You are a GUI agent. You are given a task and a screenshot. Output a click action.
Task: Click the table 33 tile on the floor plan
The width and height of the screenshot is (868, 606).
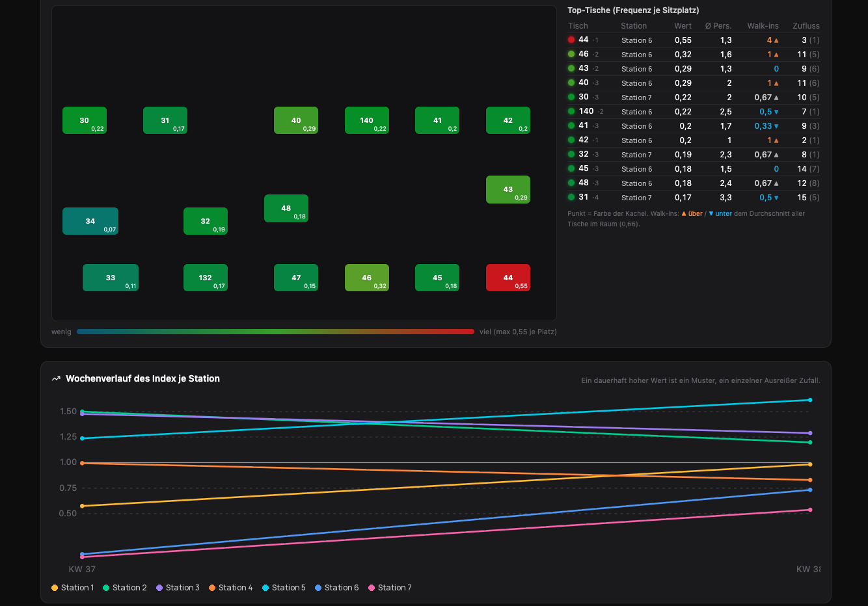(x=111, y=278)
